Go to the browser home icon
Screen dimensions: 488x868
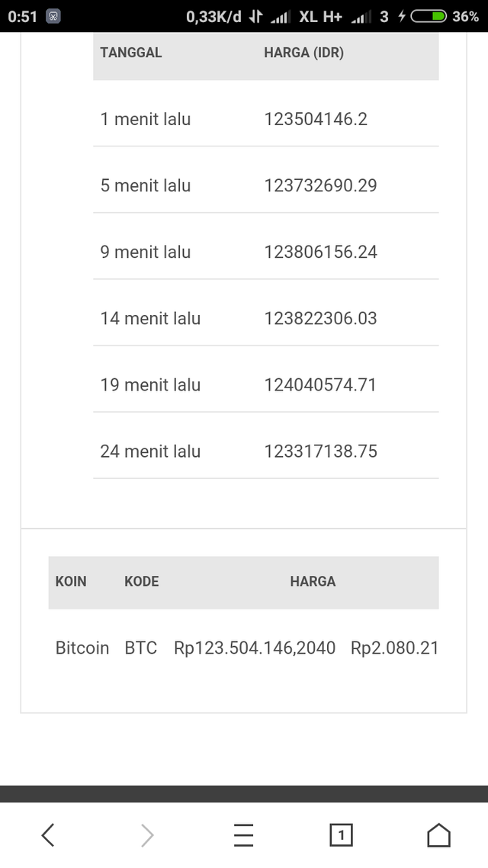438,835
